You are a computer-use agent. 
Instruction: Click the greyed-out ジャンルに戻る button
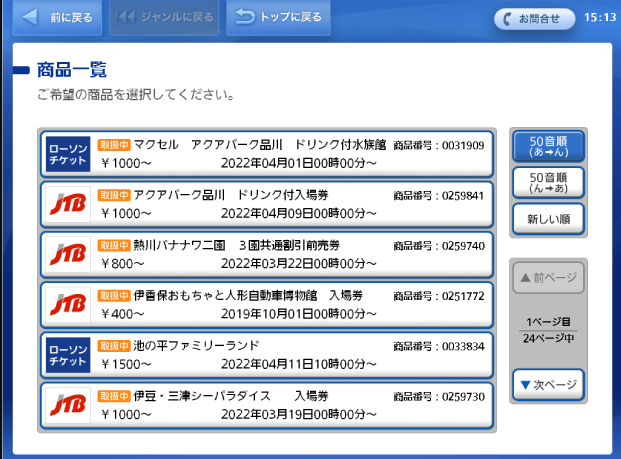tap(164, 17)
